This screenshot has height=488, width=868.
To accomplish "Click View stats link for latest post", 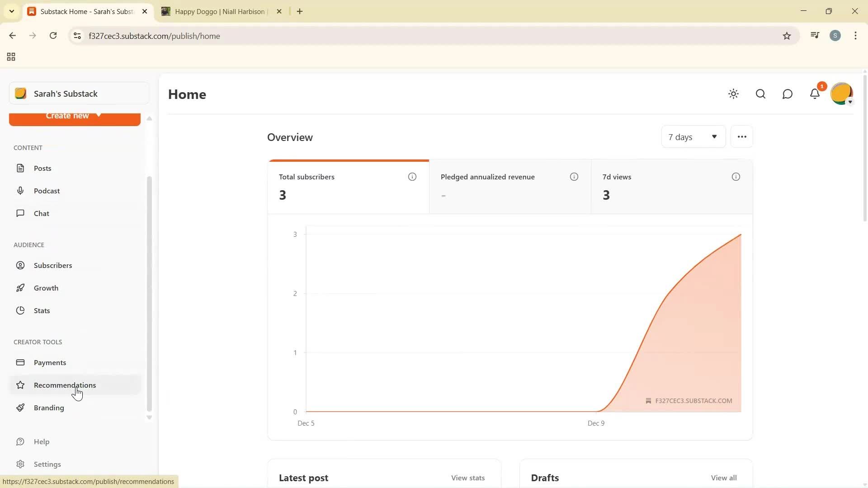I will (x=467, y=478).
